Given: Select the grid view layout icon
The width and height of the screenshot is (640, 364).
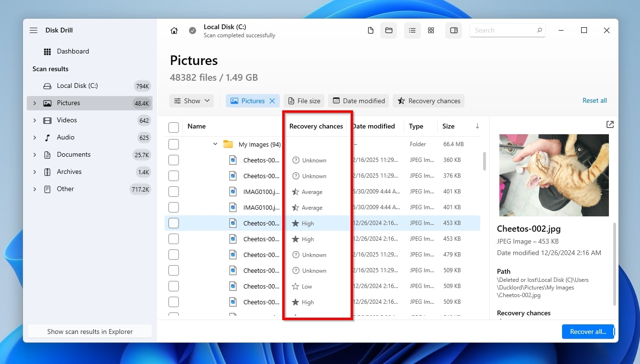Looking at the screenshot, I should pos(431,31).
